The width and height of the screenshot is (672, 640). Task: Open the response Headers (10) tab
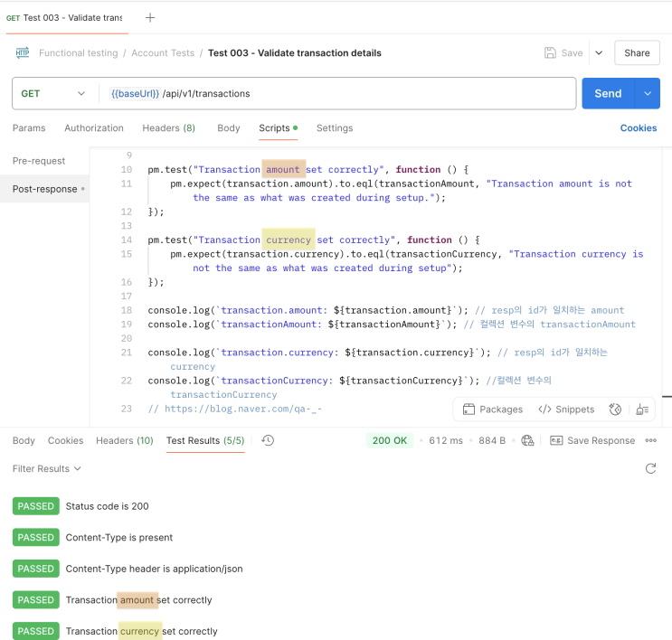(125, 440)
